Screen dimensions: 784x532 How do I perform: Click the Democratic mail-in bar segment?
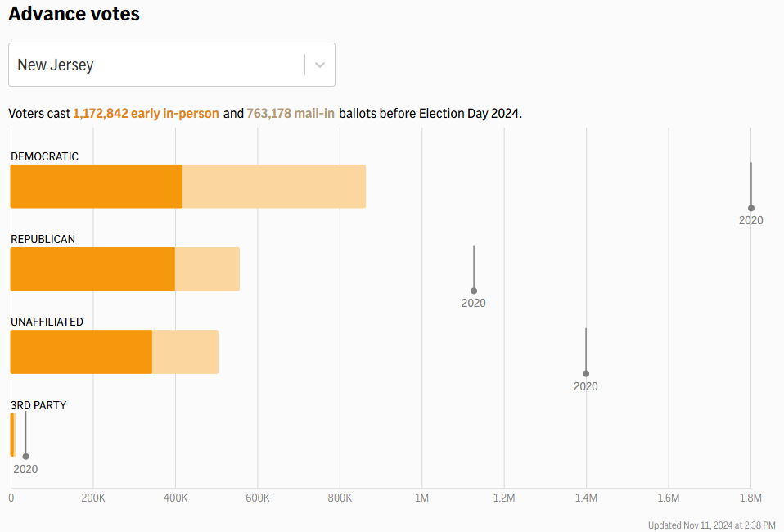click(274, 187)
